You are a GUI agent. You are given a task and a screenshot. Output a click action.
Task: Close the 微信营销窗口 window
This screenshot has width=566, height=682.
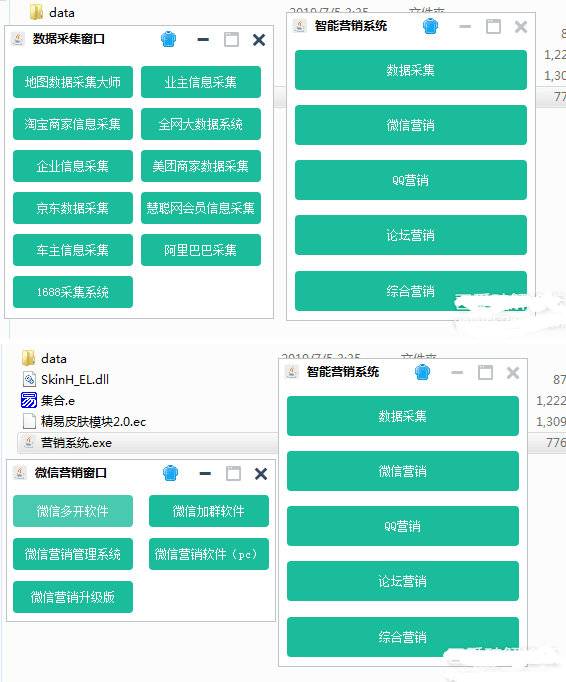pyautogui.click(x=261, y=473)
